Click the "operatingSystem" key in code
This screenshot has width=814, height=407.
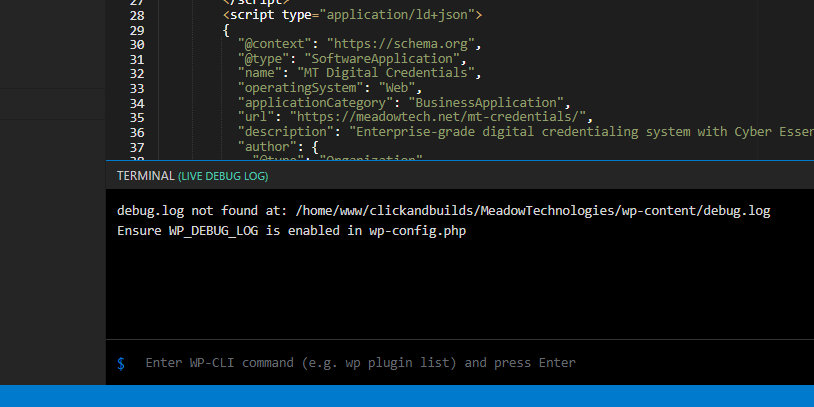(x=301, y=88)
